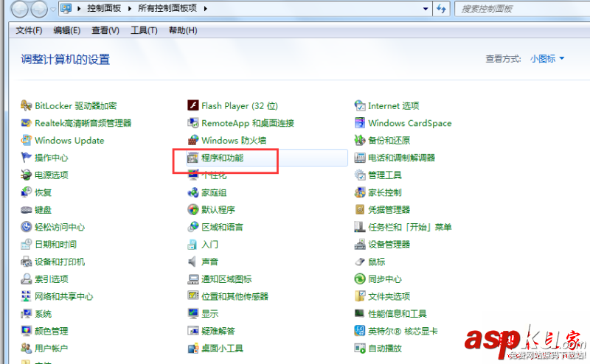Image resolution: width=590 pixels, height=364 pixels.
Task: Click the 搜索控制面板 search field
Action: 522,9
